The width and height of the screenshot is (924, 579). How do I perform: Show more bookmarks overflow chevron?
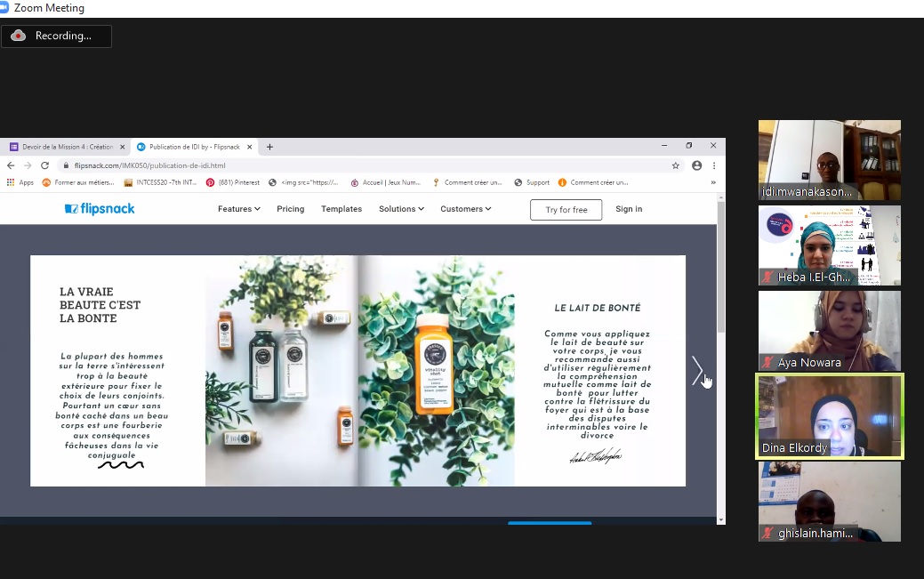[x=712, y=182]
